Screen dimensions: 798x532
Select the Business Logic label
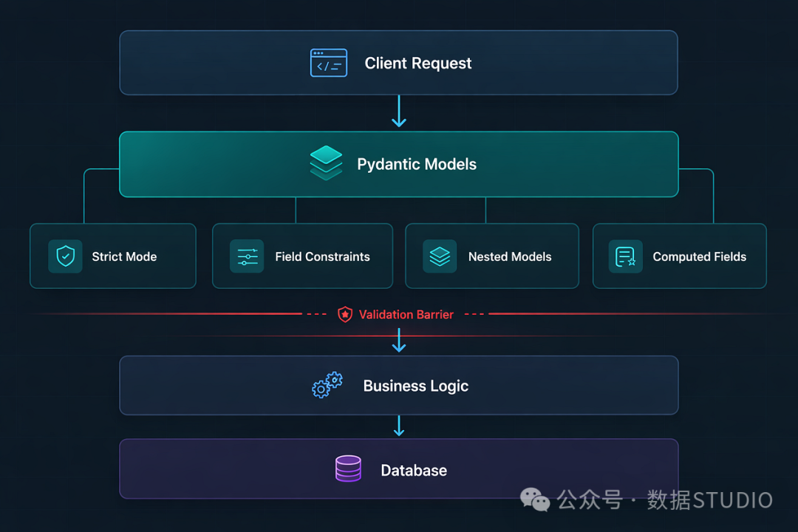point(416,386)
